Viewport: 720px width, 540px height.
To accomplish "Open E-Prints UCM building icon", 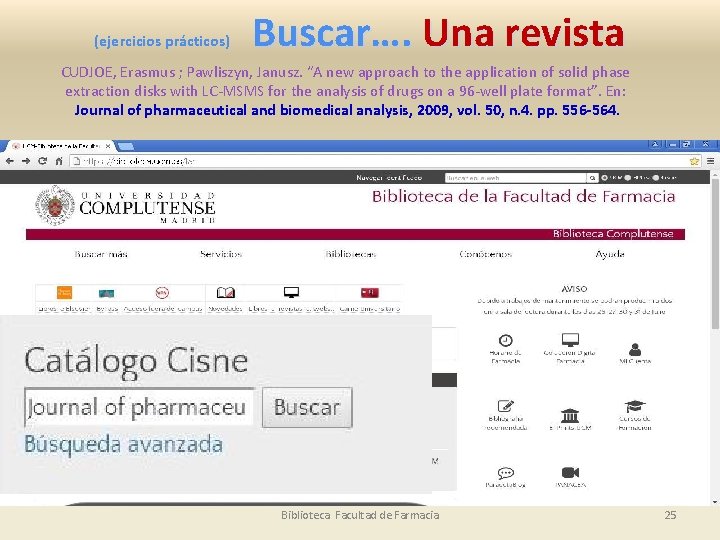I will (570, 416).
